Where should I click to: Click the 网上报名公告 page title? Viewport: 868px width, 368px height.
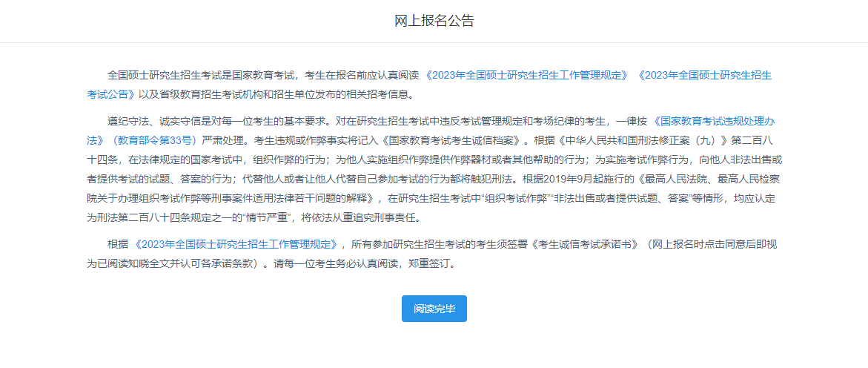click(x=434, y=21)
